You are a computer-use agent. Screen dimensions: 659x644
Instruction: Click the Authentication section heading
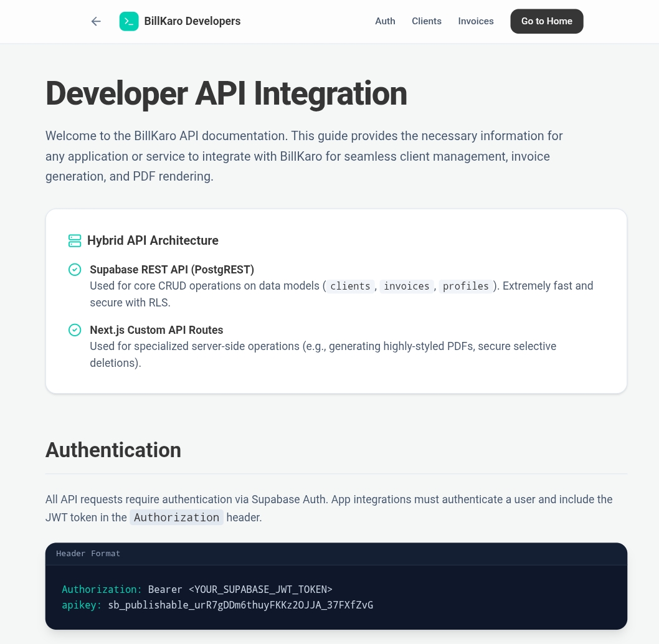coord(113,450)
